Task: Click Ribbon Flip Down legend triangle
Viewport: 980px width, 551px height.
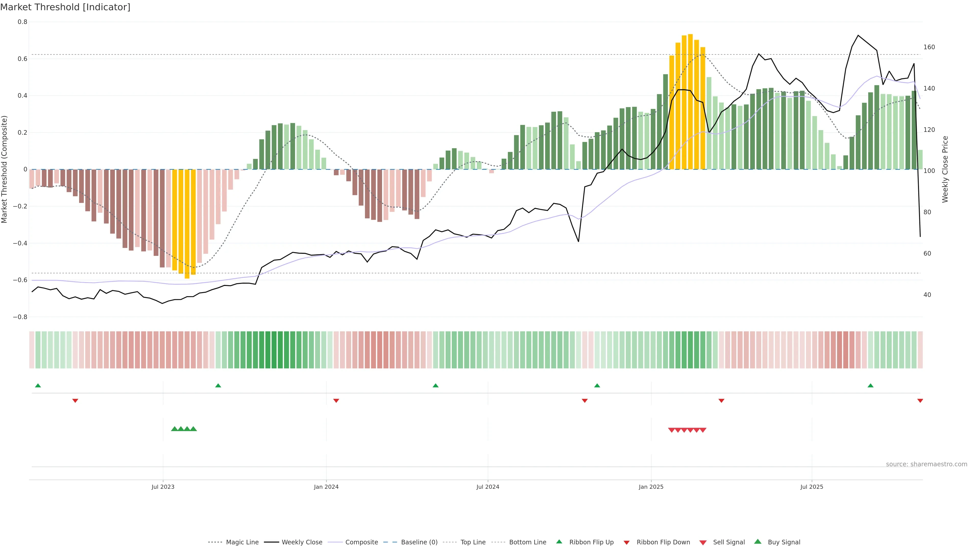Action: point(627,543)
